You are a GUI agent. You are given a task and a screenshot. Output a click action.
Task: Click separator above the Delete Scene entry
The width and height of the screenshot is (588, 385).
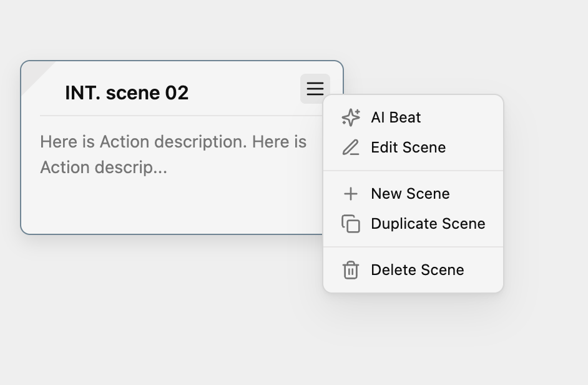tap(413, 247)
